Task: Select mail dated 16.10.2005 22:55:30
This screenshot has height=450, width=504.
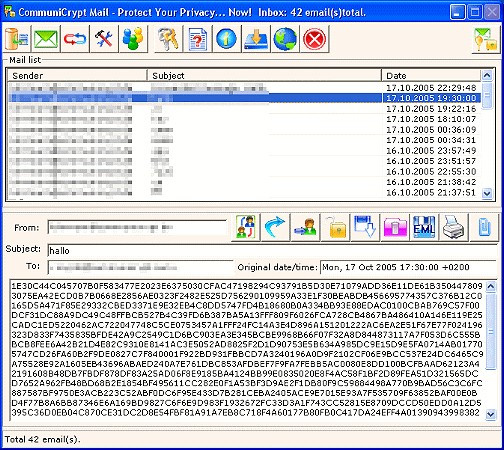Action: coord(244,172)
